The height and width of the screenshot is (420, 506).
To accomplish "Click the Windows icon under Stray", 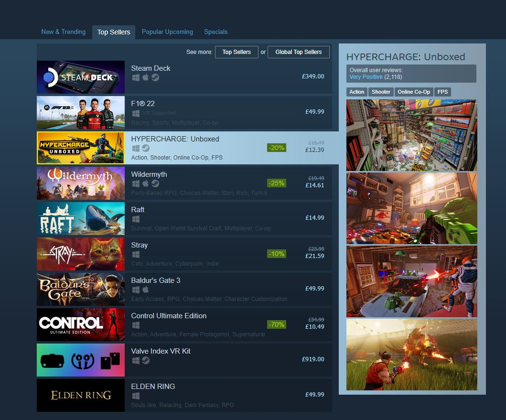I will pyautogui.click(x=136, y=254).
